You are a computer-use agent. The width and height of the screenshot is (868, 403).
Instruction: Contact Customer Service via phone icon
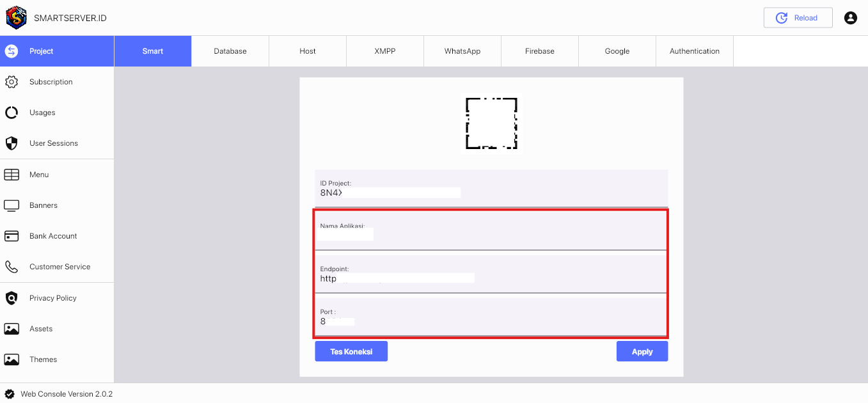click(60, 266)
